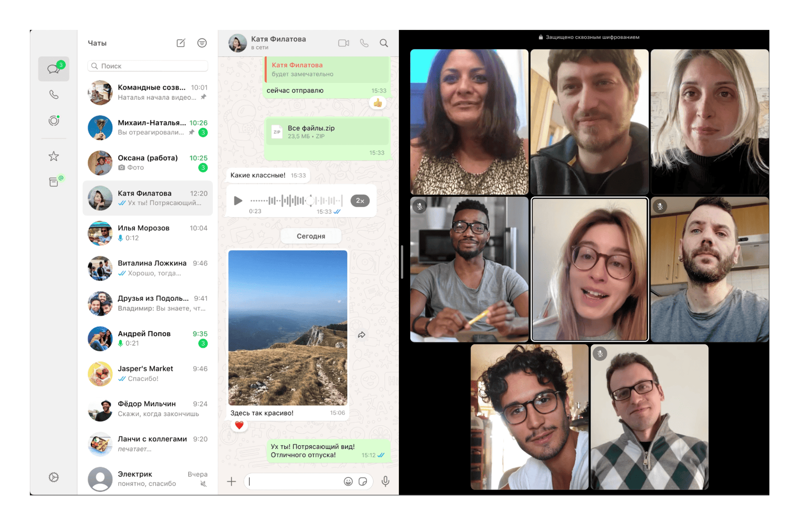
Task: Open the Оксана (работа) chat
Action: click(x=148, y=163)
